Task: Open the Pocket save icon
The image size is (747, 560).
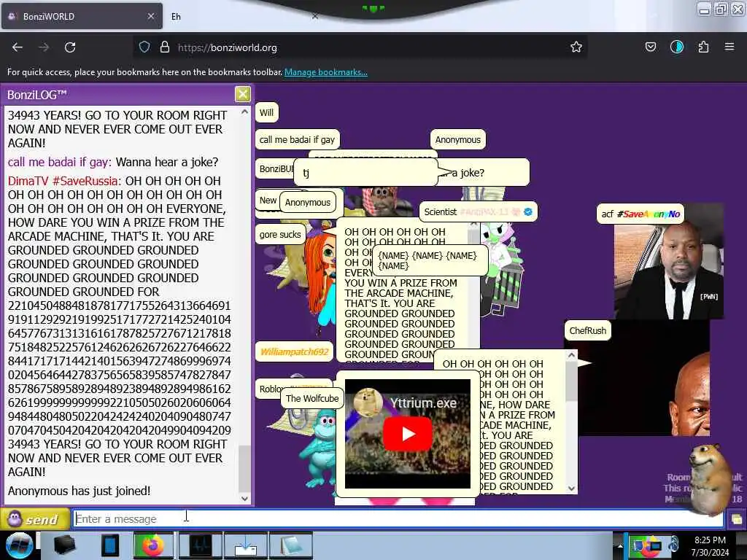Action: [650, 47]
